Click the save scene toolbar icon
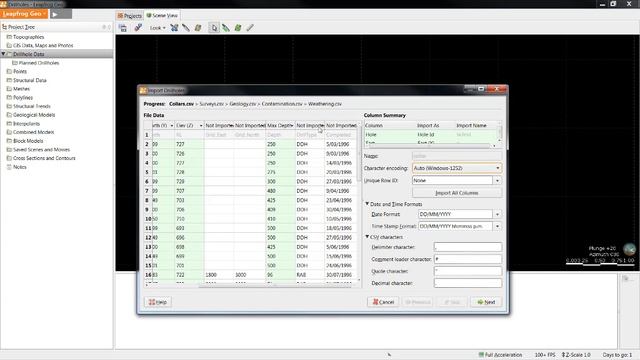Screen dimensions: 640x360 (122, 28)
